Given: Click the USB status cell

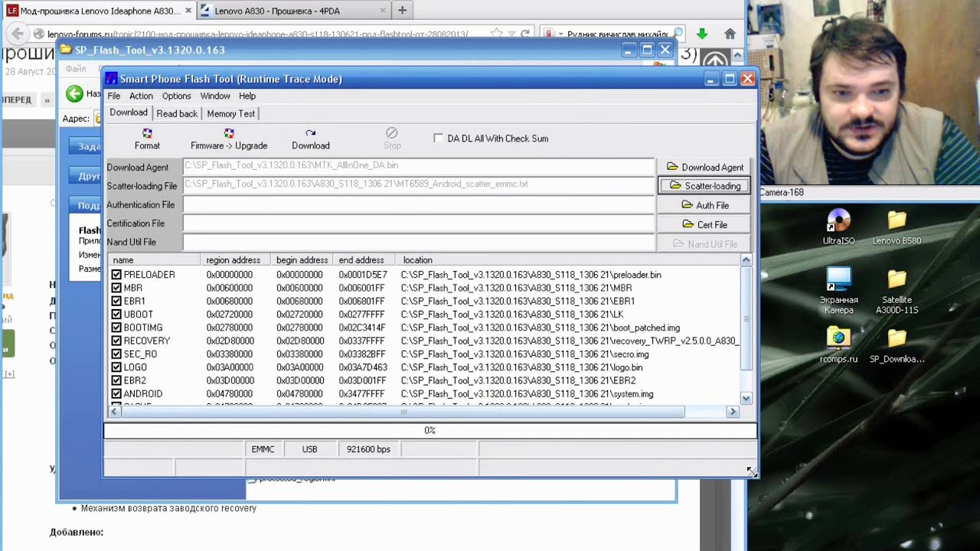Looking at the screenshot, I should click(309, 449).
